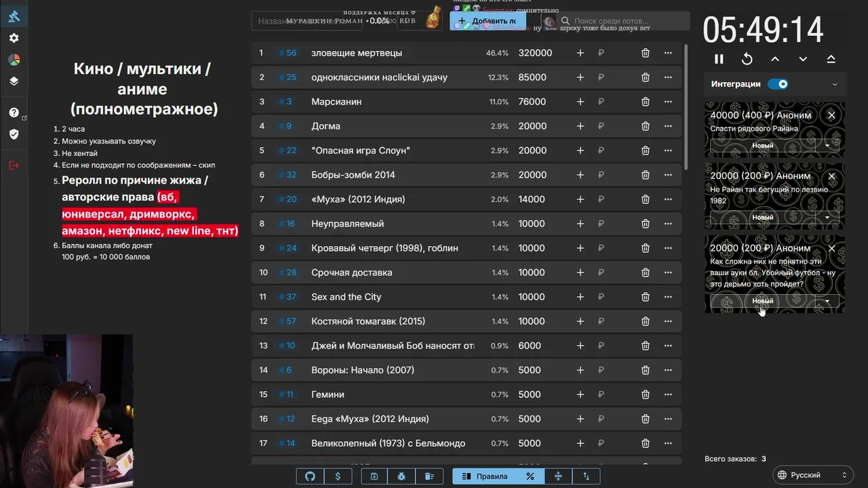This screenshot has width=868, height=488.
Task: Click the dollar sign button in bottom bar
Action: [x=338, y=476]
